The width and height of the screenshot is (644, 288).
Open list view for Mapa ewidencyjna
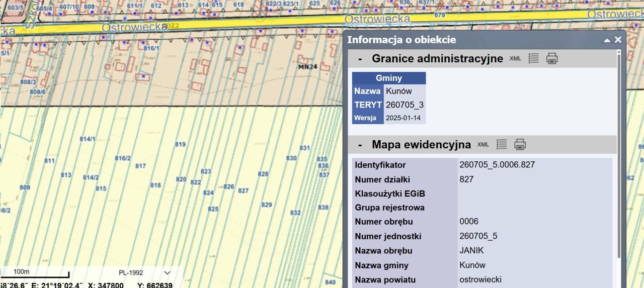pos(502,145)
